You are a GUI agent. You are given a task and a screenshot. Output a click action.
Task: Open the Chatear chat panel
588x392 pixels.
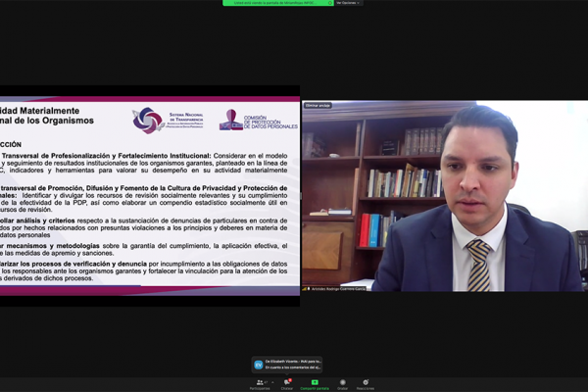pos(287,384)
